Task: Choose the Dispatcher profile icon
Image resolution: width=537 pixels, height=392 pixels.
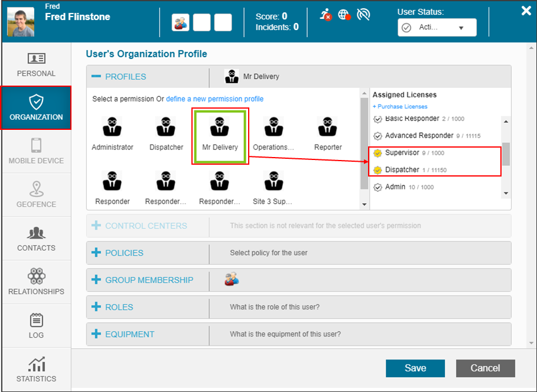Action: pyautogui.click(x=166, y=127)
